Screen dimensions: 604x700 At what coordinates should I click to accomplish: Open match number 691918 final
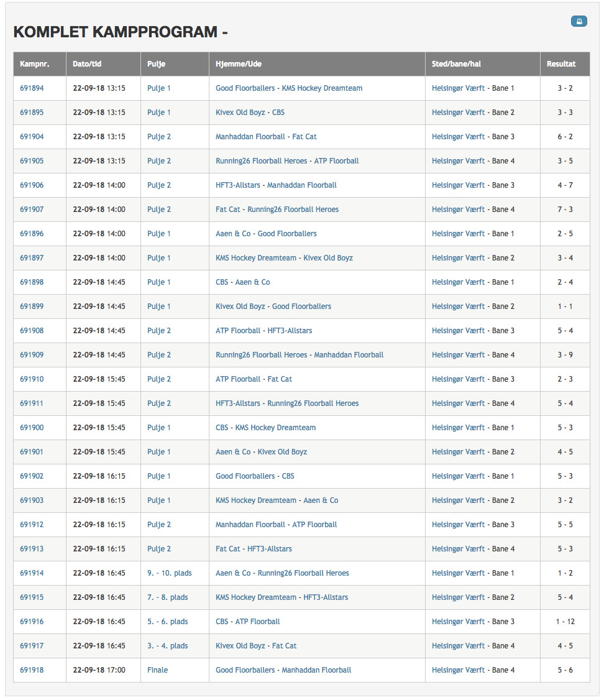(x=32, y=670)
